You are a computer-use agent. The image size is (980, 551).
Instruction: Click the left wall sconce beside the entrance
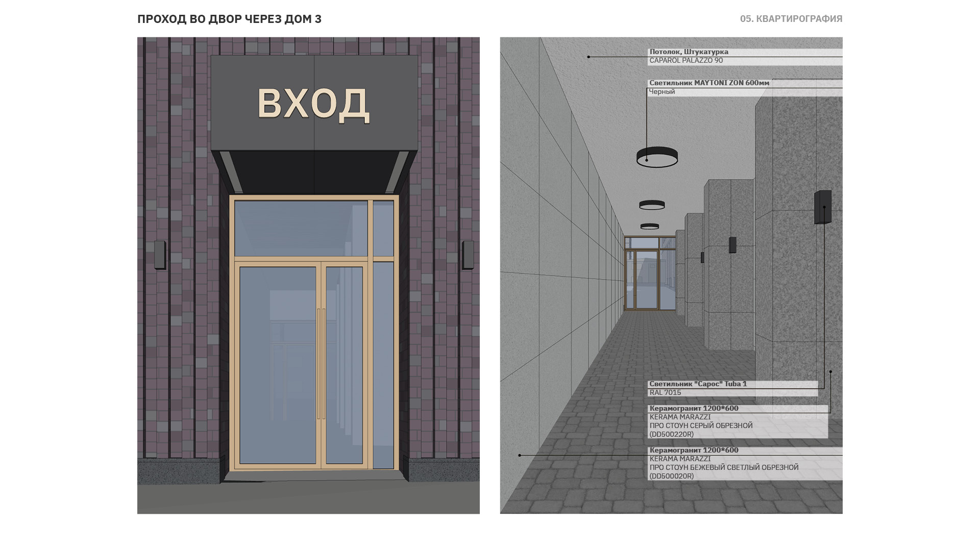pyautogui.click(x=160, y=255)
